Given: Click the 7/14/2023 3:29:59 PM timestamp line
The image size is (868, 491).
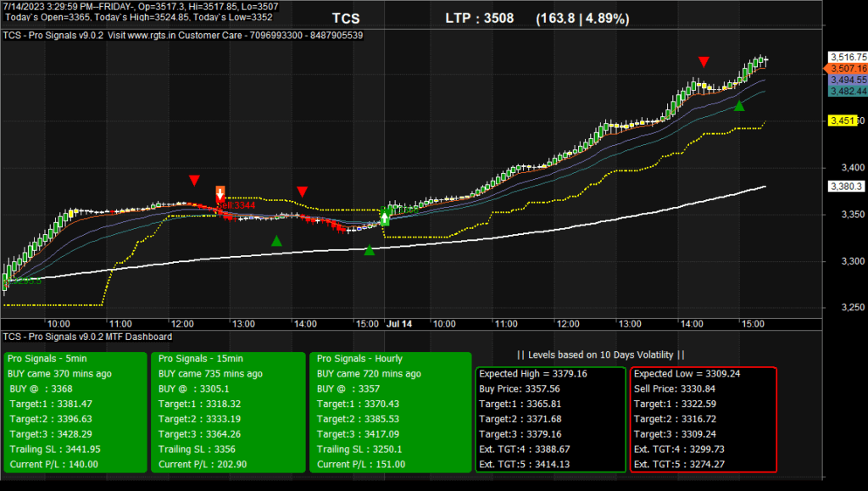Looking at the screenshot, I should [141, 7].
